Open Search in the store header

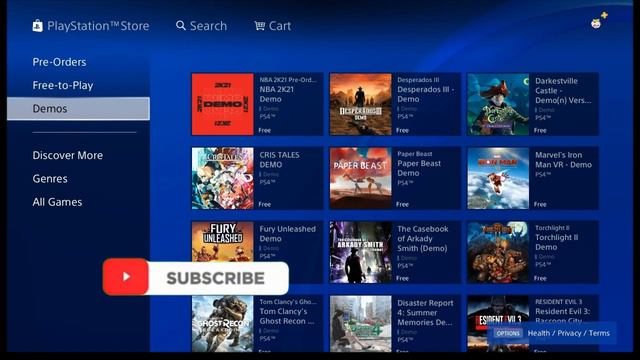pos(201,26)
